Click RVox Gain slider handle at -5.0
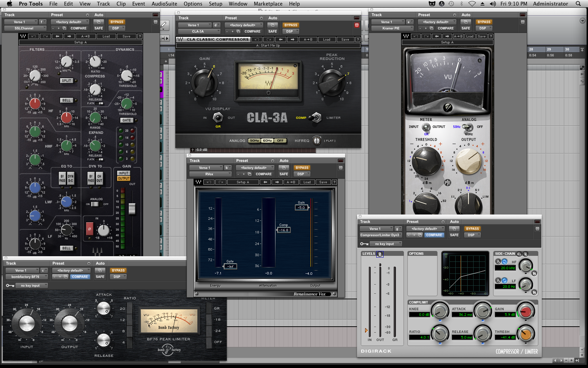 (301, 207)
